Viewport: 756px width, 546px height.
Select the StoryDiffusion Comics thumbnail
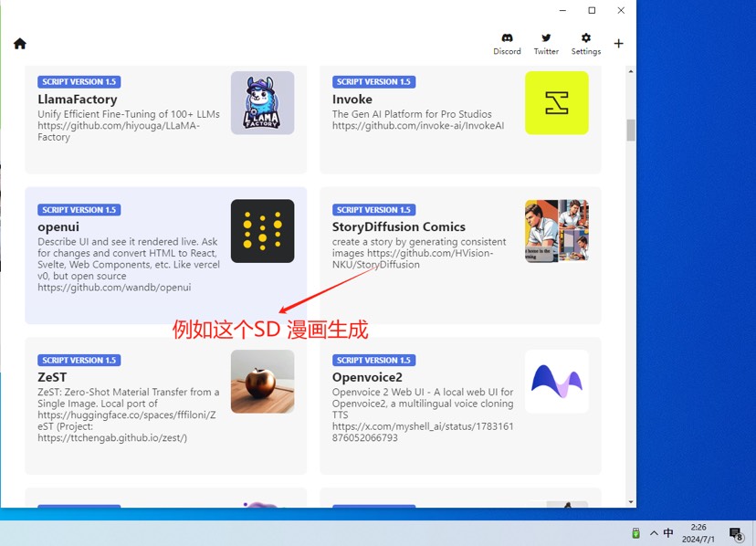tap(556, 231)
